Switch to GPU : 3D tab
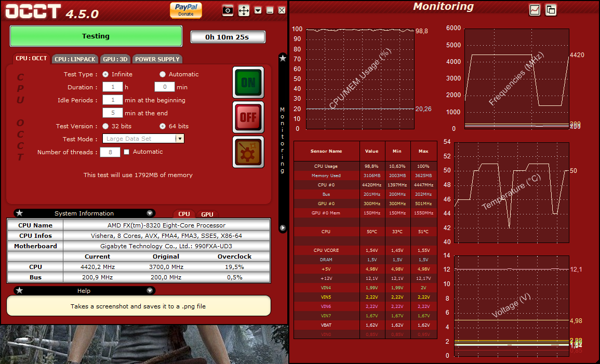This screenshot has height=364, width=600. click(x=115, y=59)
